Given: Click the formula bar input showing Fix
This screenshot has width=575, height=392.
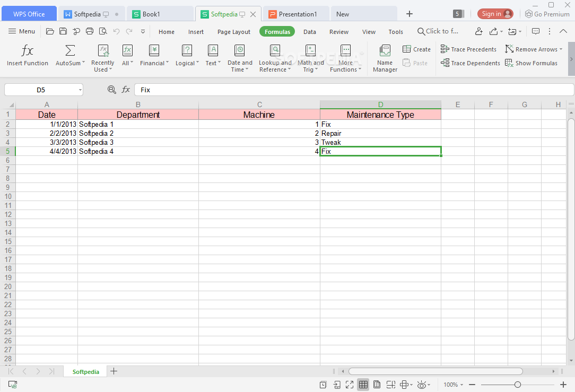Looking at the screenshot, I should (x=354, y=90).
